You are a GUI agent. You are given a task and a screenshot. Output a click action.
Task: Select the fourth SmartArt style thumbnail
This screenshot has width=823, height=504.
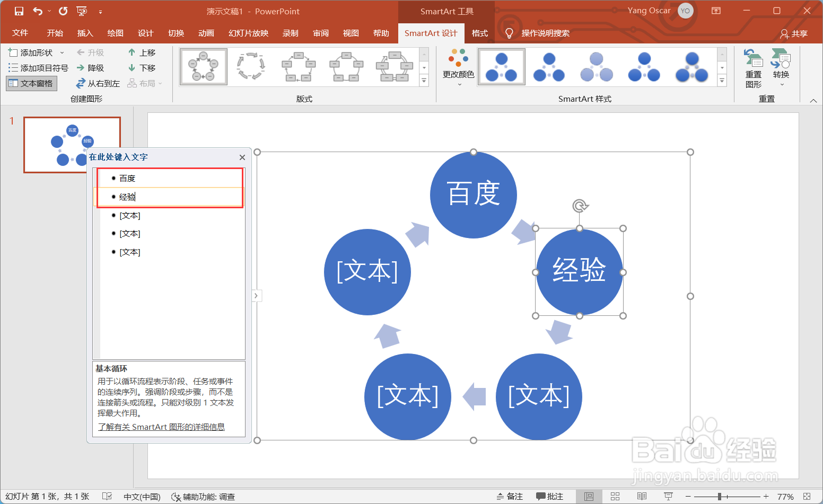[x=644, y=67]
